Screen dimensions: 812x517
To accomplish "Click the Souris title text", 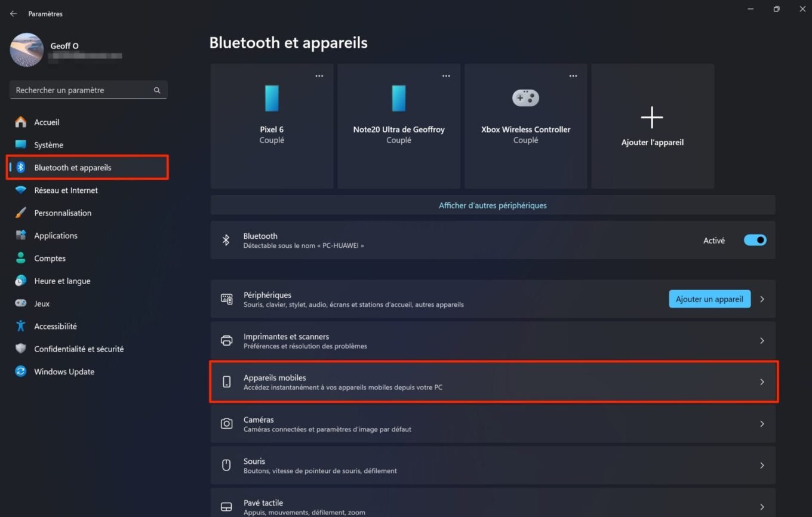I will pos(254,461).
